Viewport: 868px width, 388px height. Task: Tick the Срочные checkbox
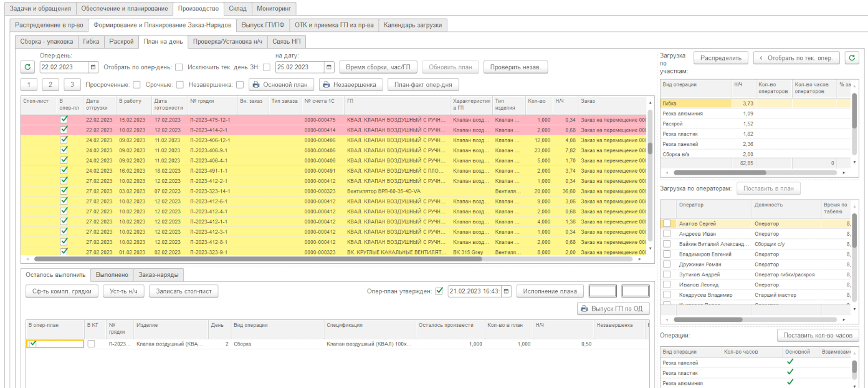180,85
